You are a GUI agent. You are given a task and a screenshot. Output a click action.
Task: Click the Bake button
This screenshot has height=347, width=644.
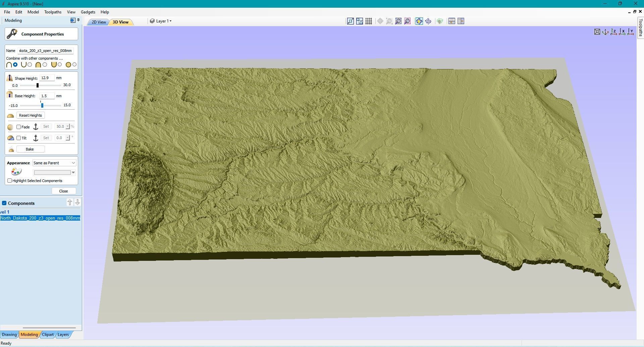pos(30,149)
